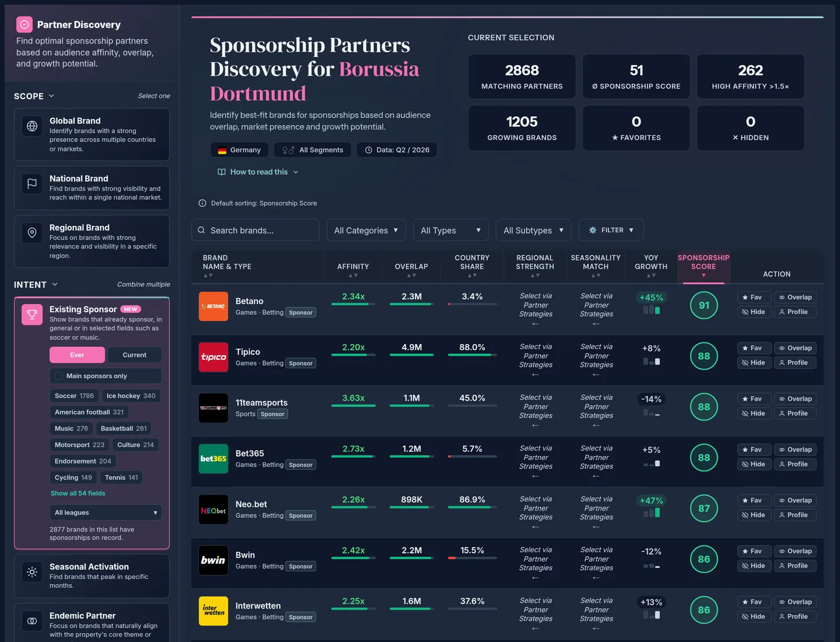Click the Interwetten brand logo
Viewport: 840px width, 642px height.
point(213,611)
